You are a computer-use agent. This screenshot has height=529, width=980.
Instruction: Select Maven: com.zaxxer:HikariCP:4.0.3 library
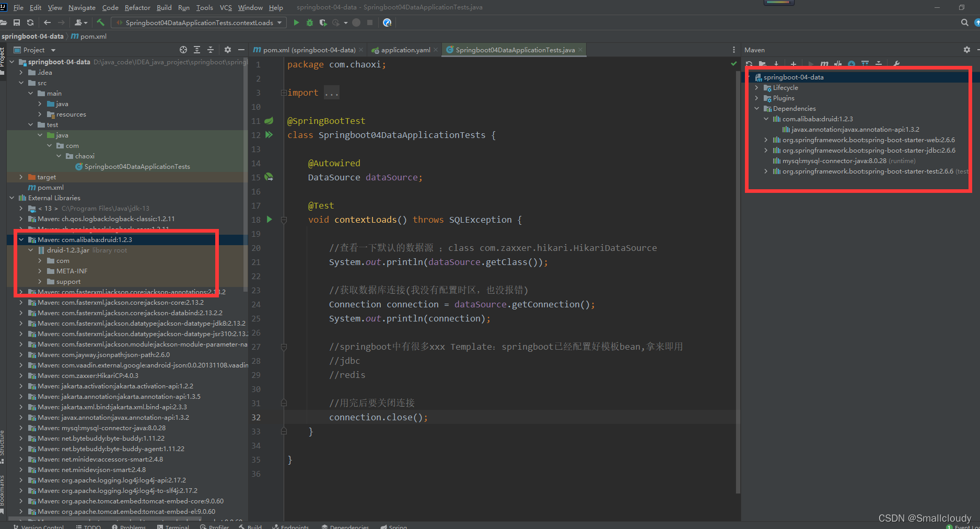88,376
